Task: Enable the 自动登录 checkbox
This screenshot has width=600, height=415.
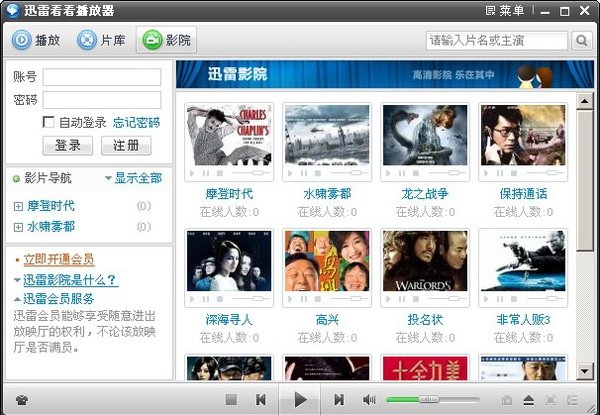Action: point(48,122)
